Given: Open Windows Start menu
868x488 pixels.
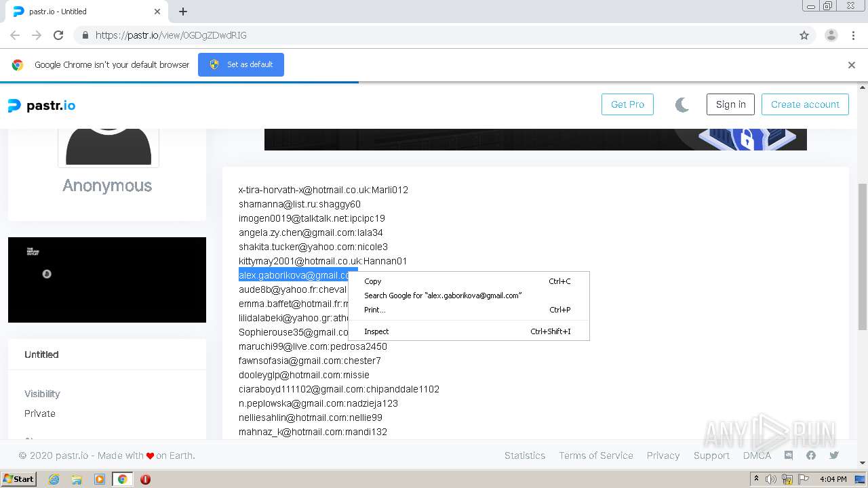Looking at the screenshot, I should pos(18,479).
